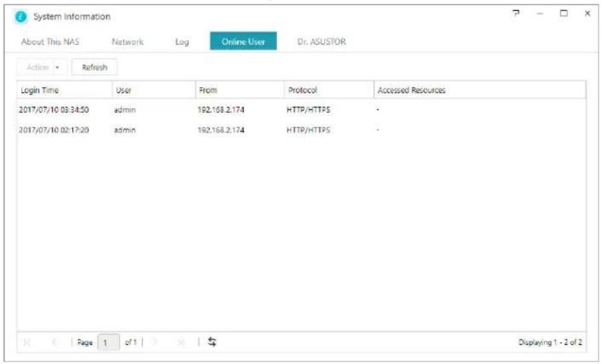Sort by Protocol column header

[329, 90]
